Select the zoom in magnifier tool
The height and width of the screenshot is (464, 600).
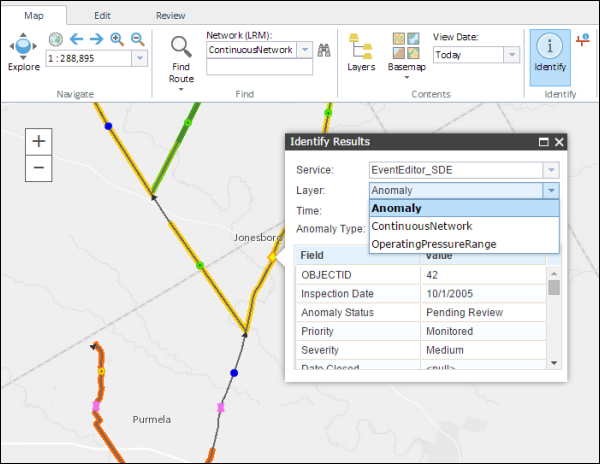tap(117, 39)
